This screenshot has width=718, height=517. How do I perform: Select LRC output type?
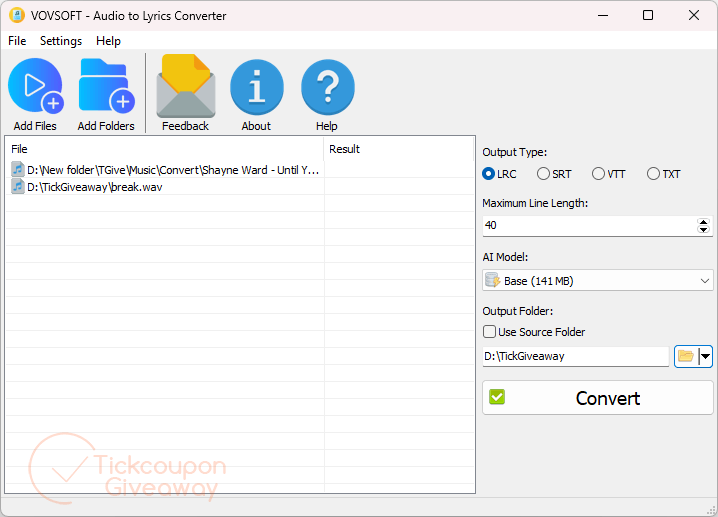[499, 174]
